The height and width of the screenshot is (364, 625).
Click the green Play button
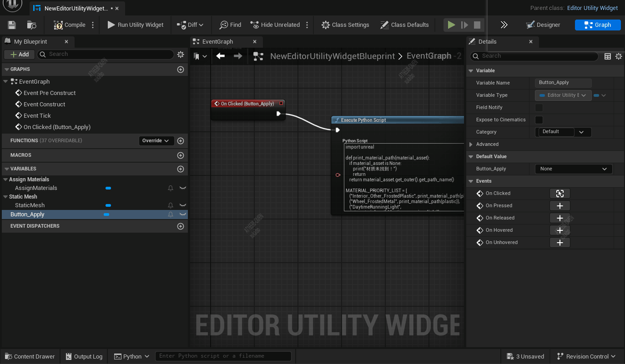(451, 25)
